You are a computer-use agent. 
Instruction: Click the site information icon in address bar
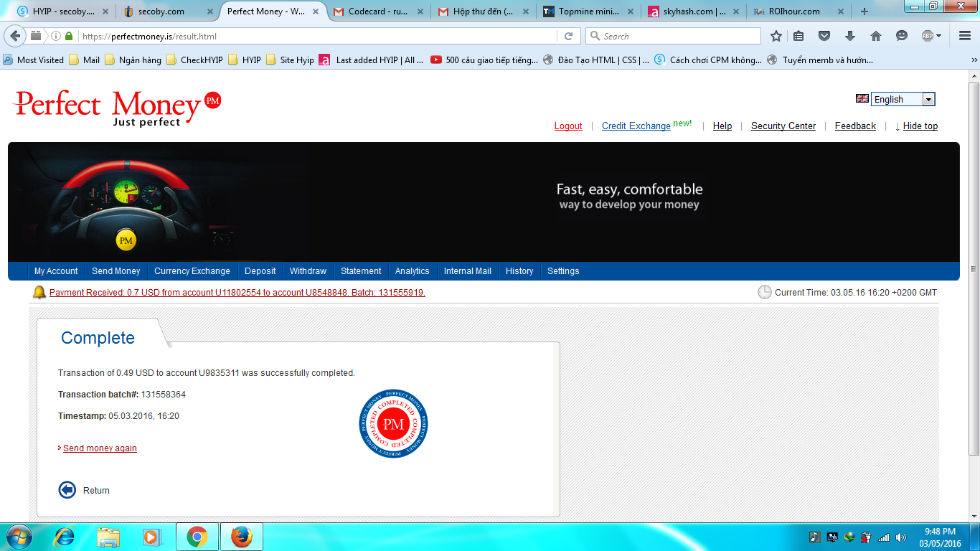click(x=56, y=36)
